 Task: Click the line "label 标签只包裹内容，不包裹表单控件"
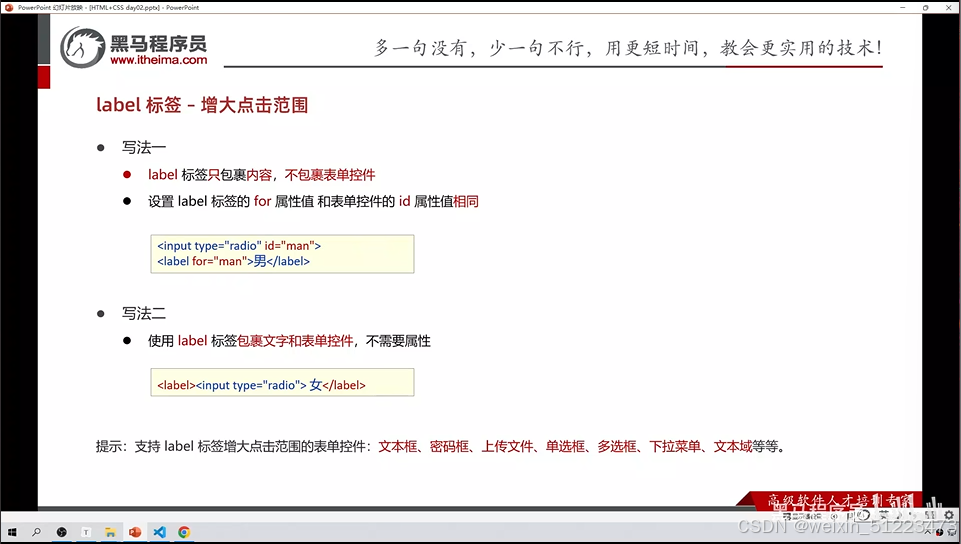point(262,175)
